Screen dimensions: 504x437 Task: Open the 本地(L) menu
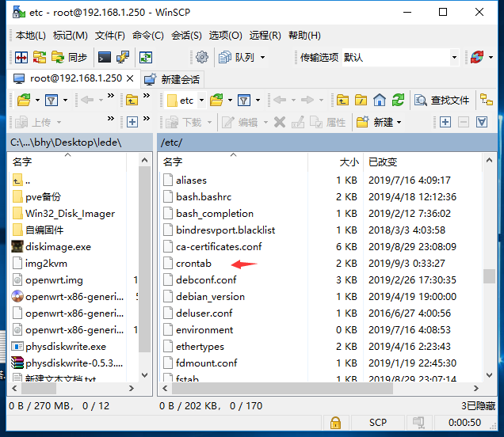[x=31, y=36]
